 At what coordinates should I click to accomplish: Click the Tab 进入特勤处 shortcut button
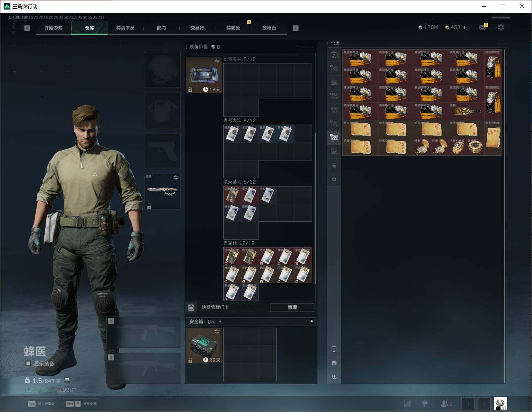[x=41, y=404]
